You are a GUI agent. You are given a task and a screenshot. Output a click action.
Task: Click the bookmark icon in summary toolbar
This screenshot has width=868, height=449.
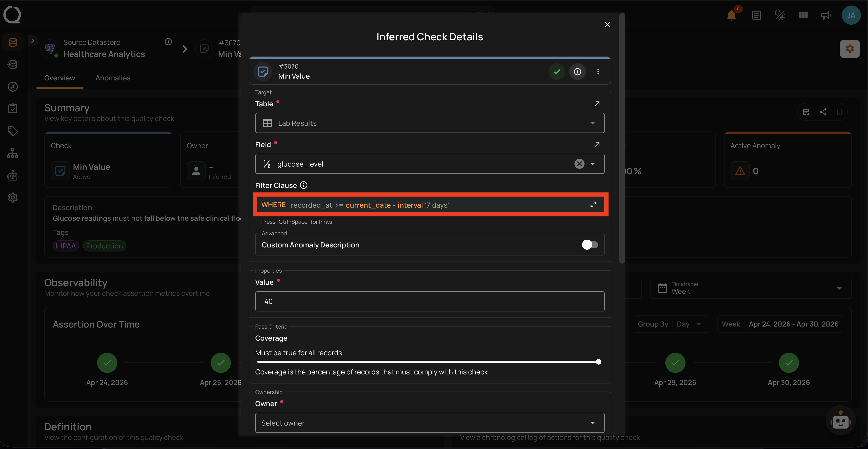[839, 112]
